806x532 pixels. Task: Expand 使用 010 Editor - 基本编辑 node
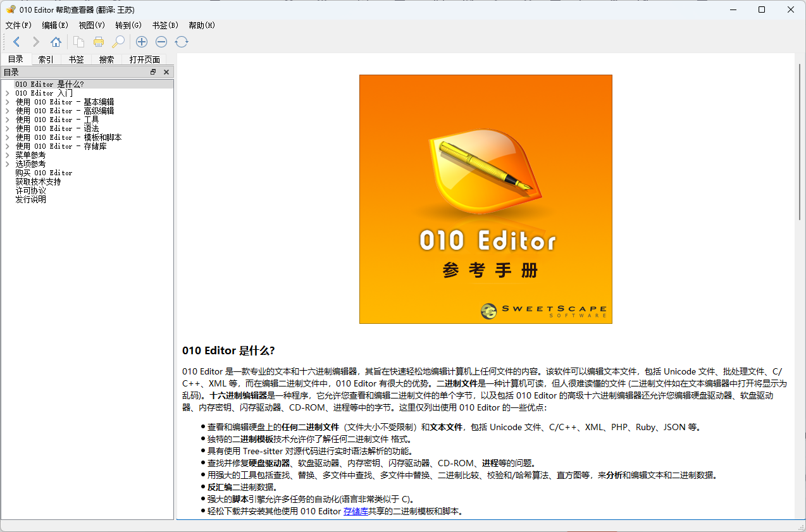click(8, 102)
